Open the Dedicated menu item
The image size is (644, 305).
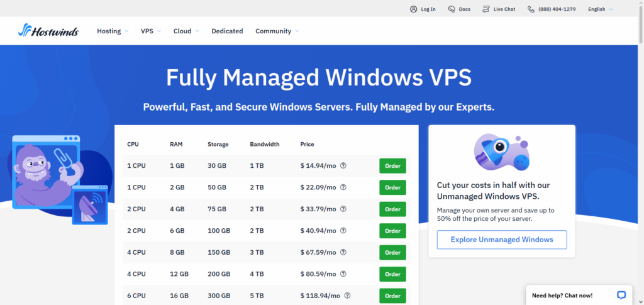pyautogui.click(x=227, y=31)
